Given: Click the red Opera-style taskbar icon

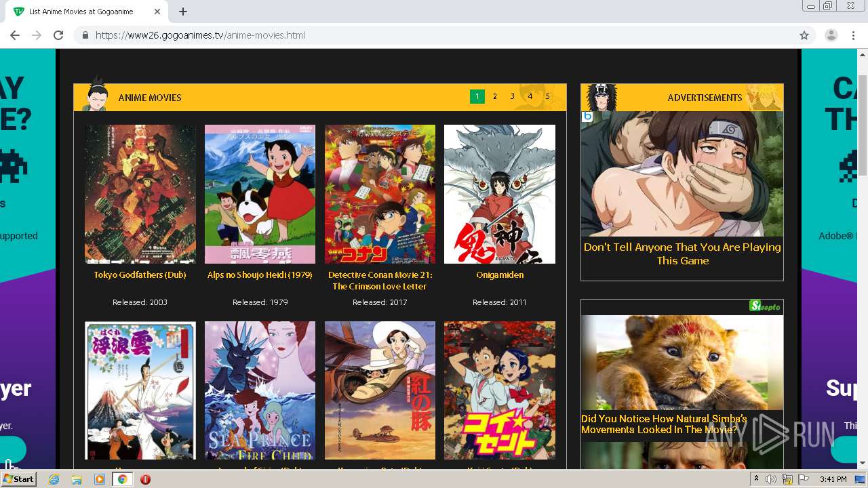Looking at the screenshot, I should coord(145,479).
